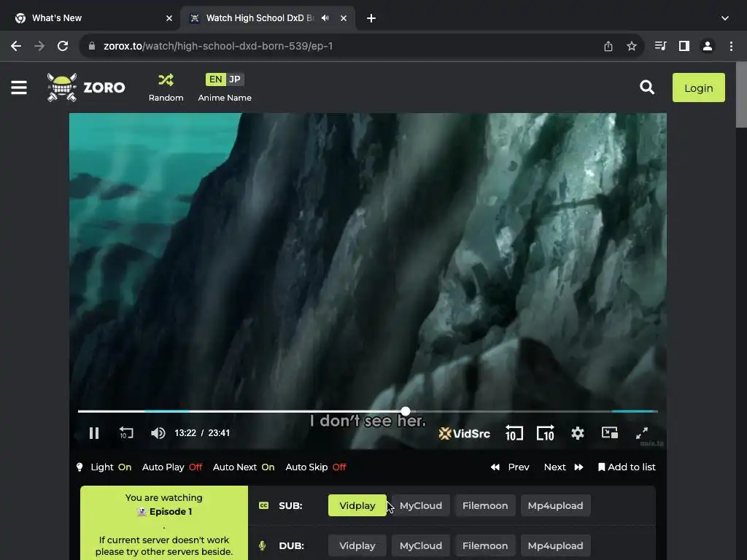Rewind 10 seconds in the player
This screenshot has height=560, width=747.
[x=514, y=433]
